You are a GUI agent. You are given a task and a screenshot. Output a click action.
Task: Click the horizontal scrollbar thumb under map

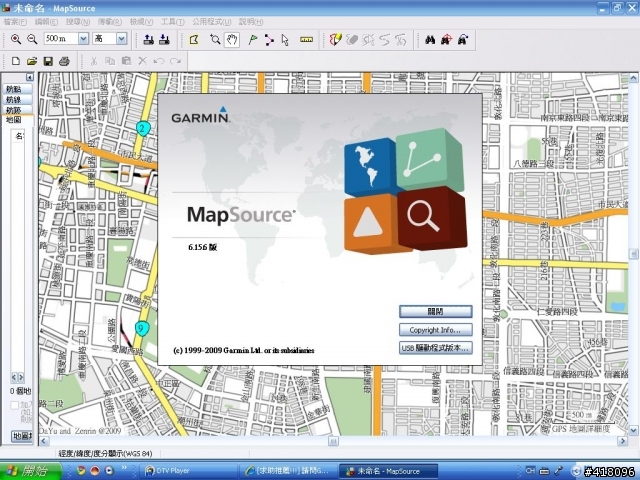[x=333, y=441]
